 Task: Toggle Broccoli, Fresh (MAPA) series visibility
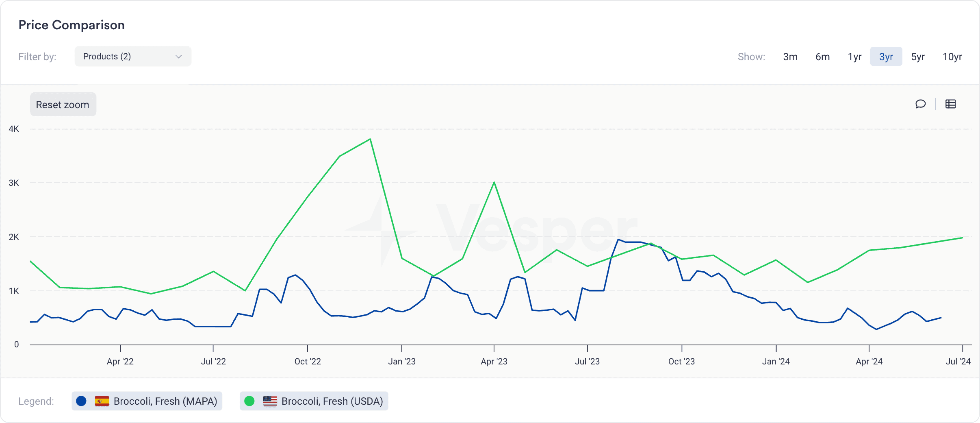pyautogui.click(x=147, y=401)
